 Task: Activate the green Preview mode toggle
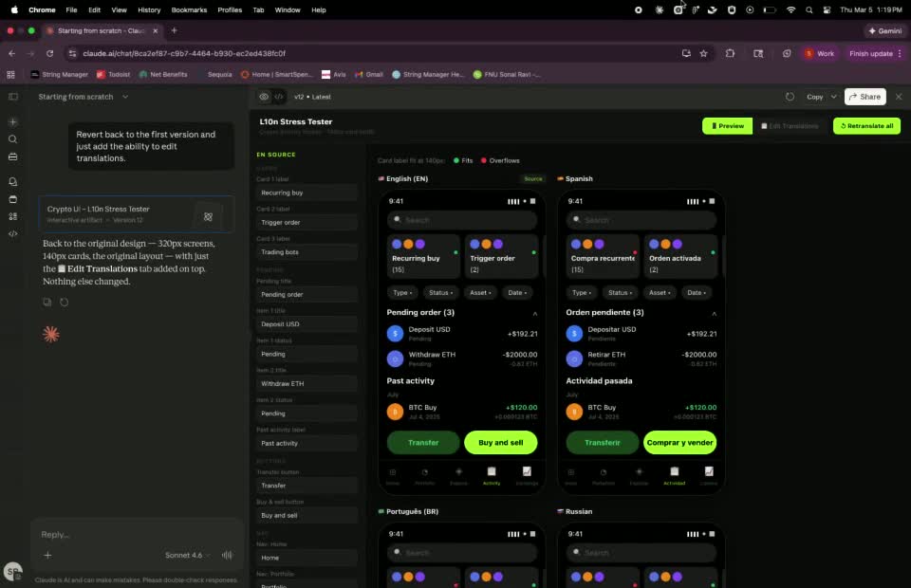tap(728, 126)
